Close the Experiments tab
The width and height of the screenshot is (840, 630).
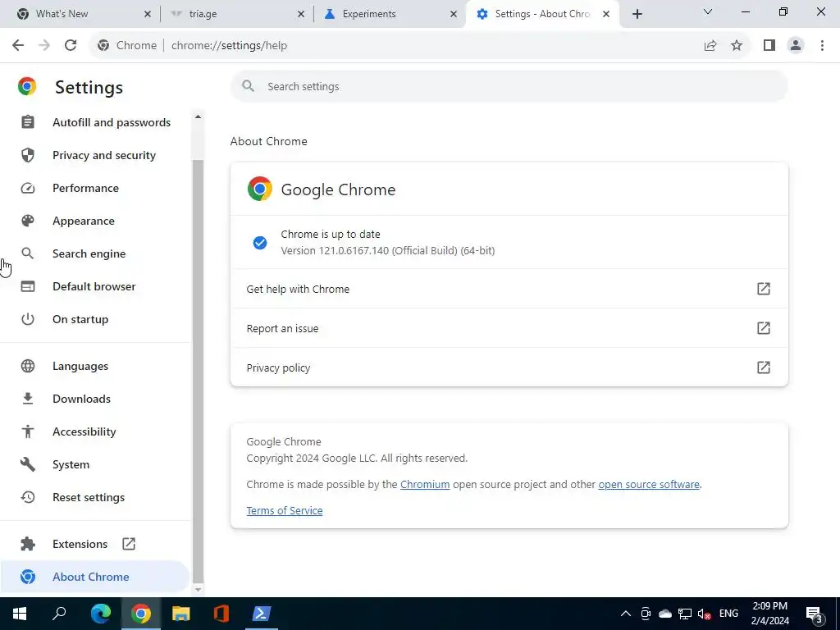click(x=454, y=14)
